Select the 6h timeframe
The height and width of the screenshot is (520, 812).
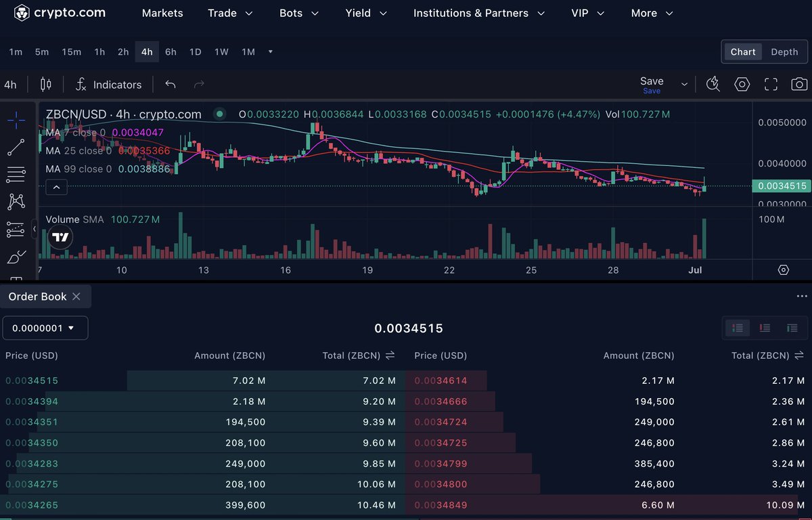pyautogui.click(x=171, y=51)
